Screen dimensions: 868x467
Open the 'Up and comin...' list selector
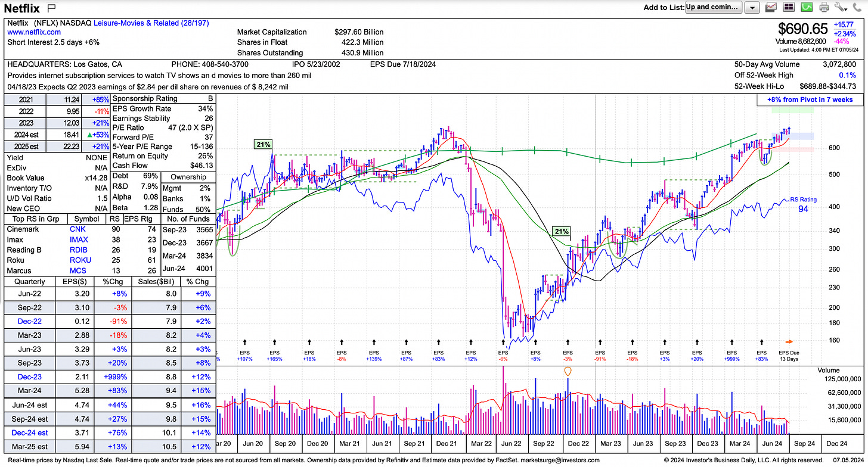pyautogui.click(x=713, y=7)
